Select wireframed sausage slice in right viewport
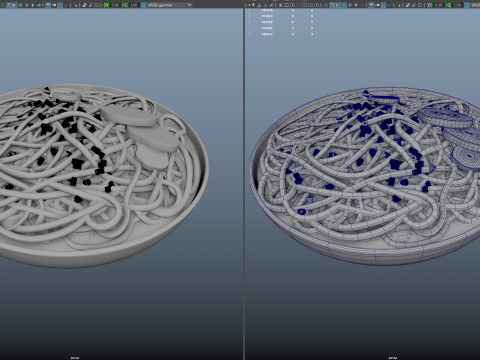Image resolution: width=480 pixels, height=360 pixels. click(x=445, y=117)
